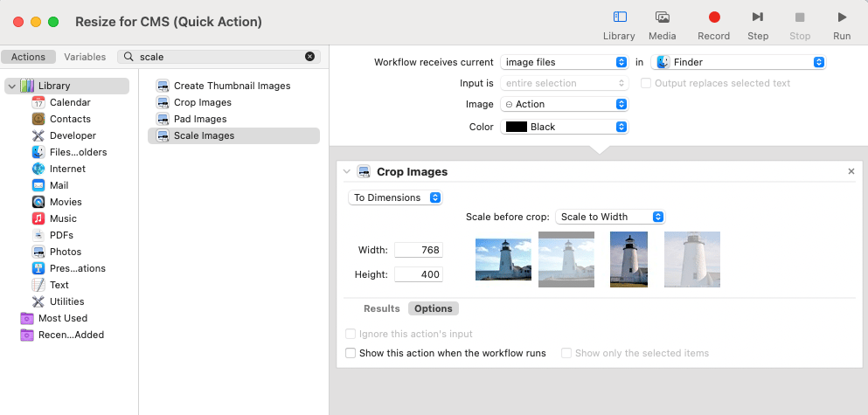Screen dimensions: 868x415
Task: Click the Step toolbar icon
Action: click(x=758, y=17)
